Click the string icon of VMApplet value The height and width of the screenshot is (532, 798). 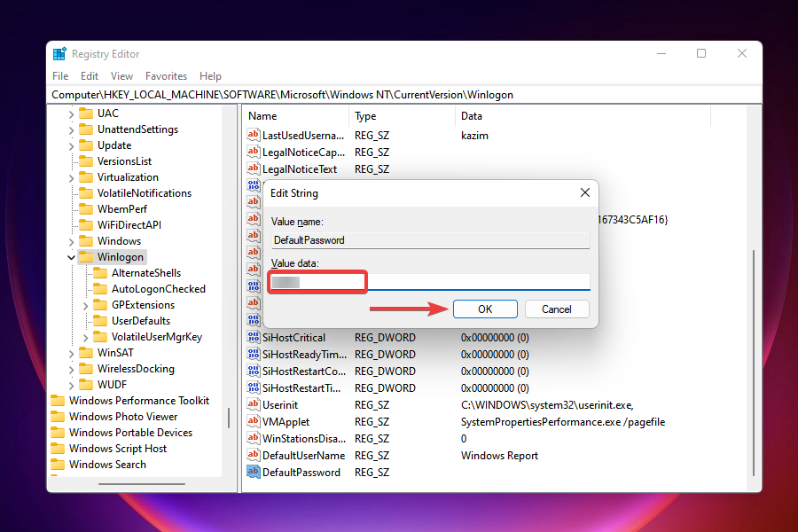254,421
